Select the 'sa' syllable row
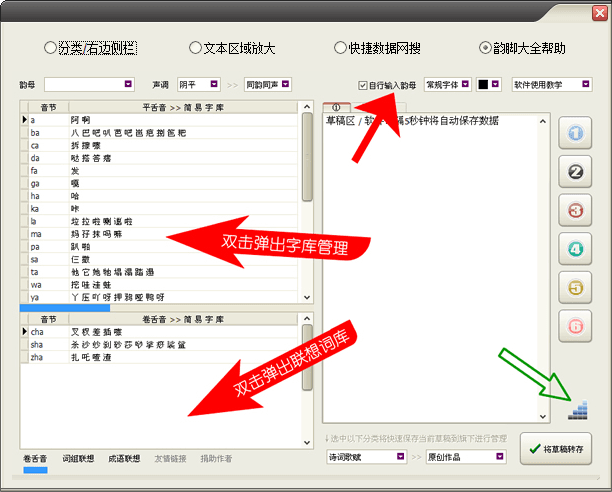This screenshot has height=492, width=612. [x=161, y=259]
